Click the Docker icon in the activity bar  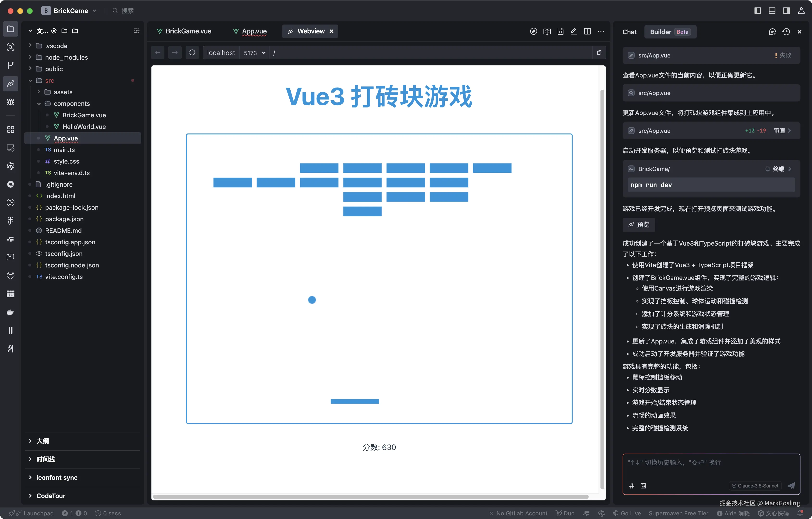coord(10,312)
